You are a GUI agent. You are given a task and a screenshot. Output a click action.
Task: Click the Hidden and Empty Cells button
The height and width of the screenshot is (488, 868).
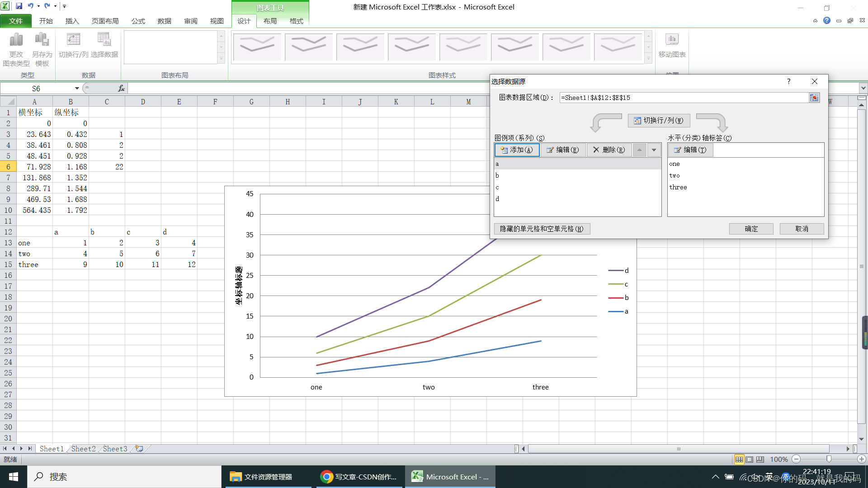point(542,229)
